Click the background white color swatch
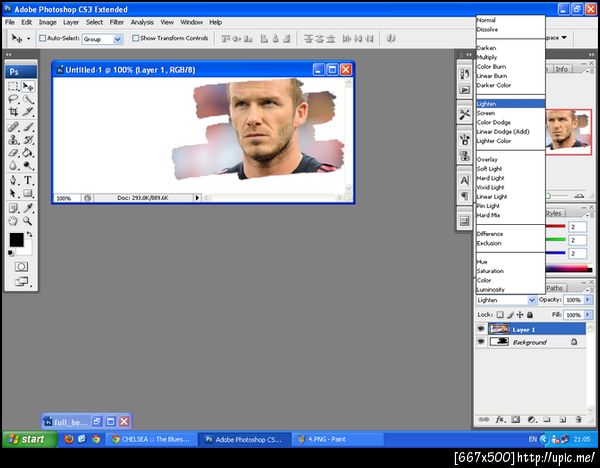This screenshot has width=600, height=468. click(27, 250)
